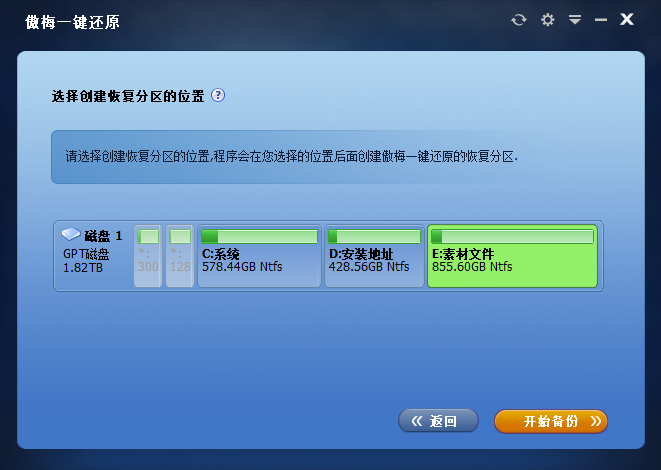Viewport: 661px width, 470px height.
Task: Click the 返回 back button
Action: [438, 421]
